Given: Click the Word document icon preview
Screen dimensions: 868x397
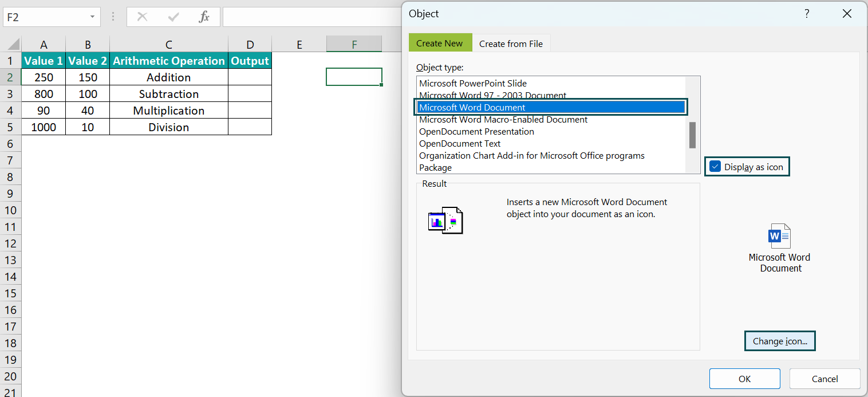Looking at the screenshot, I should click(x=779, y=236).
